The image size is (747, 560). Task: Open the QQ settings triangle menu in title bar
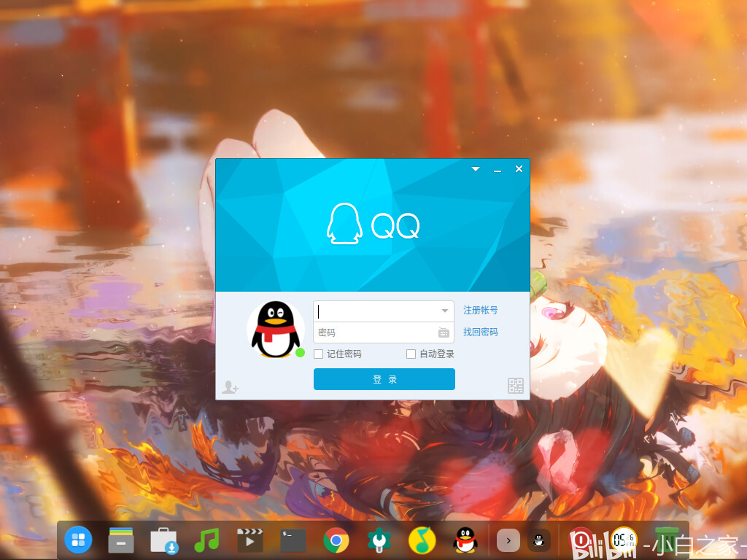click(x=476, y=169)
